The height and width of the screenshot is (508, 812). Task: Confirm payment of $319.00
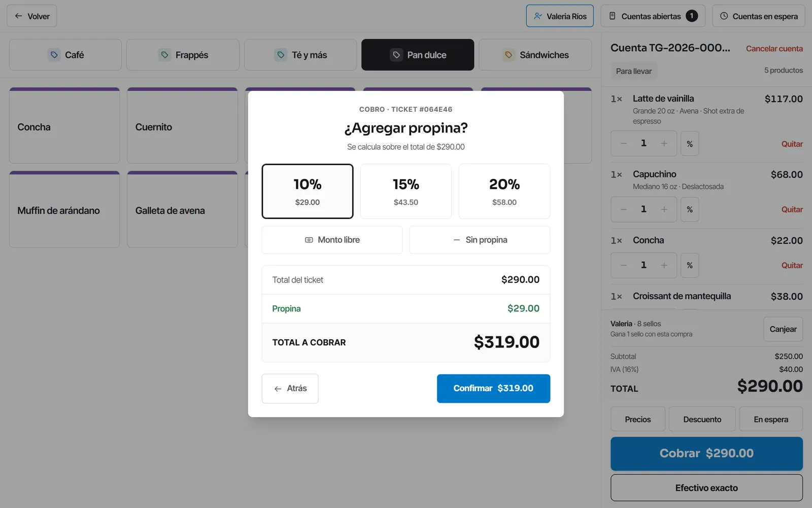(x=493, y=389)
